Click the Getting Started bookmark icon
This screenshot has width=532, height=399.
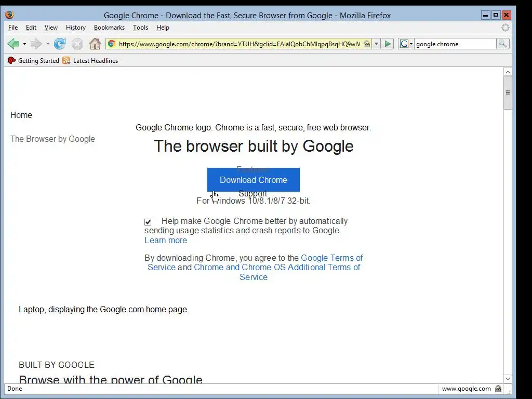click(x=11, y=60)
